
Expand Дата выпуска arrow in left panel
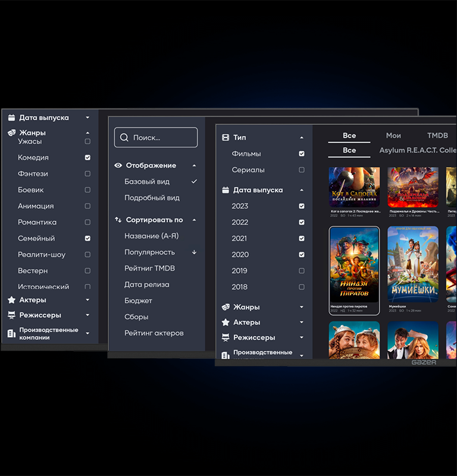pos(87,117)
